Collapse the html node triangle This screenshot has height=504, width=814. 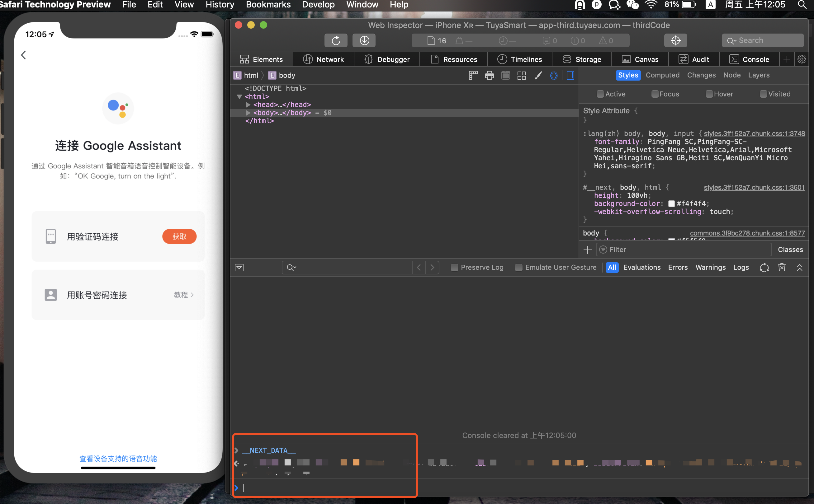[239, 97]
